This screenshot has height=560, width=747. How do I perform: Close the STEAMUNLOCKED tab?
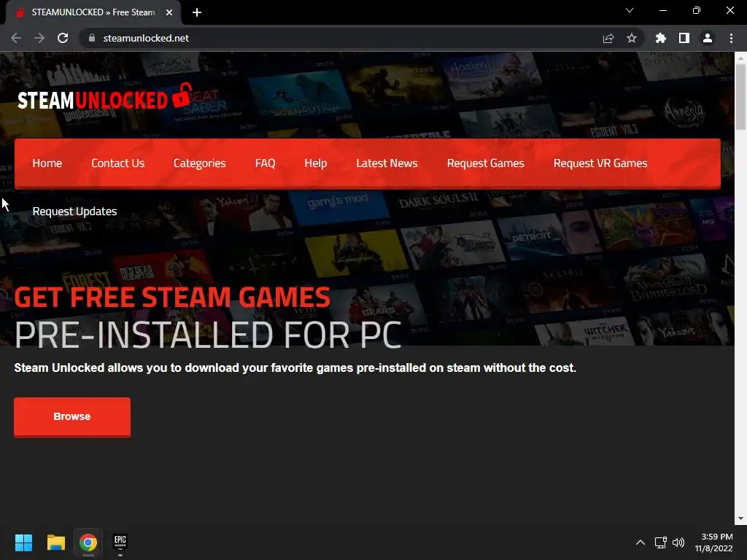[169, 13]
